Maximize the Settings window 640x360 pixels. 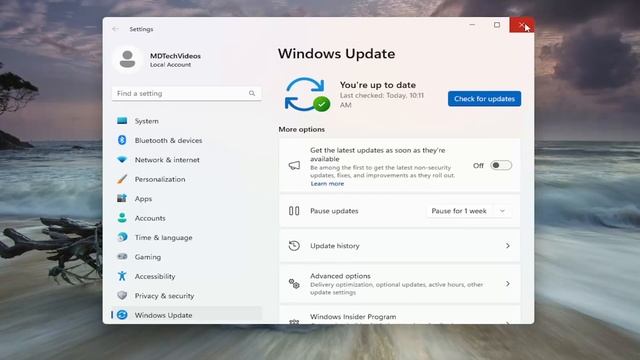497,25
